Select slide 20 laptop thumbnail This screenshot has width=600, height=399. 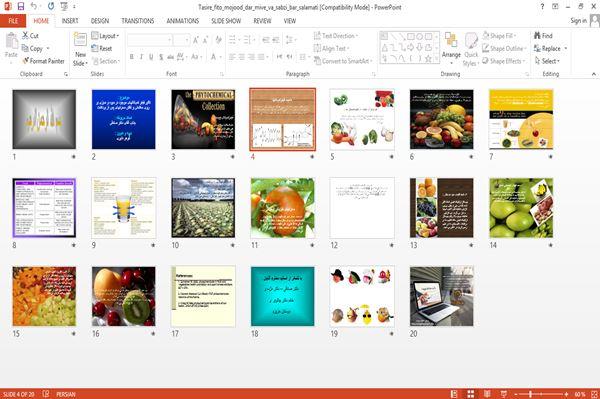442,296
